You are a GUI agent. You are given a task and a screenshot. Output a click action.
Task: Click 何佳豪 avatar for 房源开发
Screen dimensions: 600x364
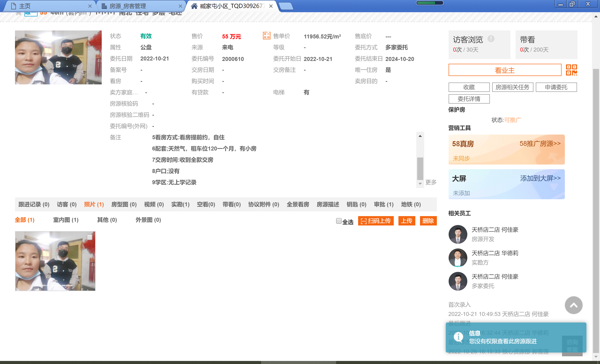click(458, 234)
